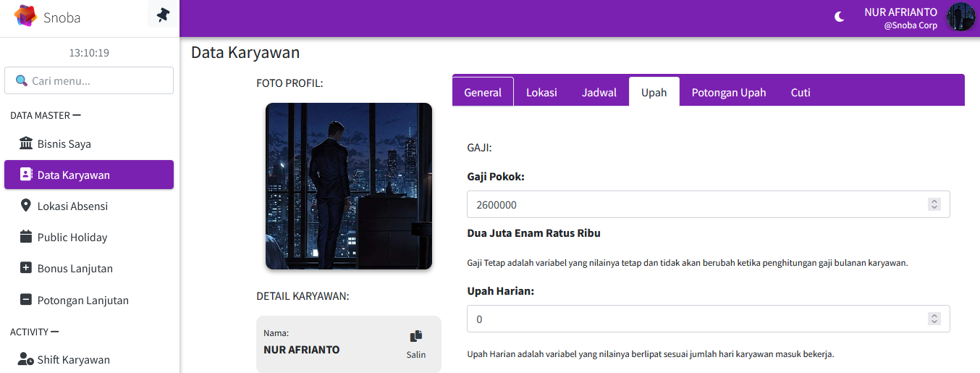Image resolution: width=980 pixels, height=373 pixels.
Task: Click NUR AFRIANTO username in top bar
Action: pos(900,12)
